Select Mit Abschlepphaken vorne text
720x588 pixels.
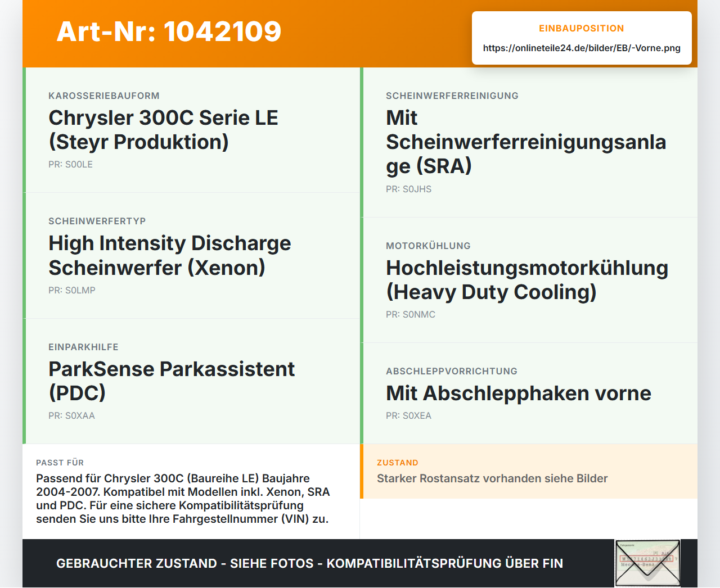click(519, 393)
